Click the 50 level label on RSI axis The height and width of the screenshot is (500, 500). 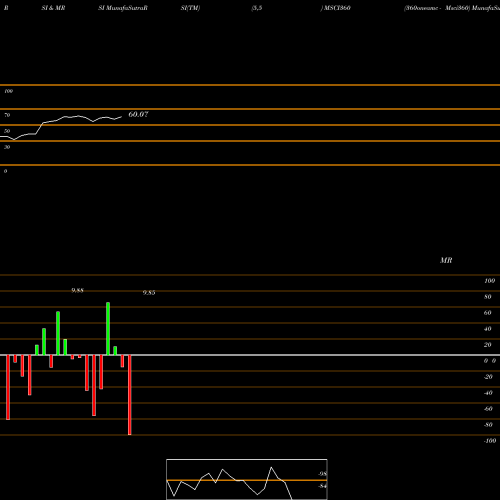coord(7,131)
